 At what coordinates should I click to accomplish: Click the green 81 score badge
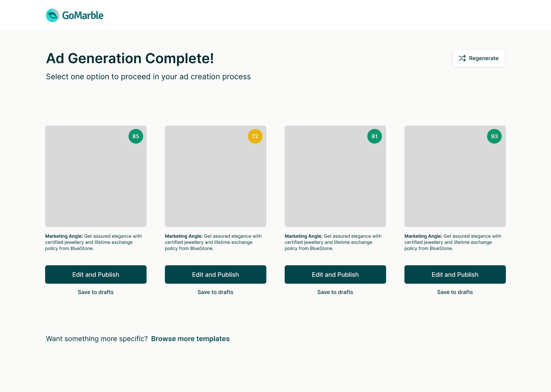pos(375,136)
